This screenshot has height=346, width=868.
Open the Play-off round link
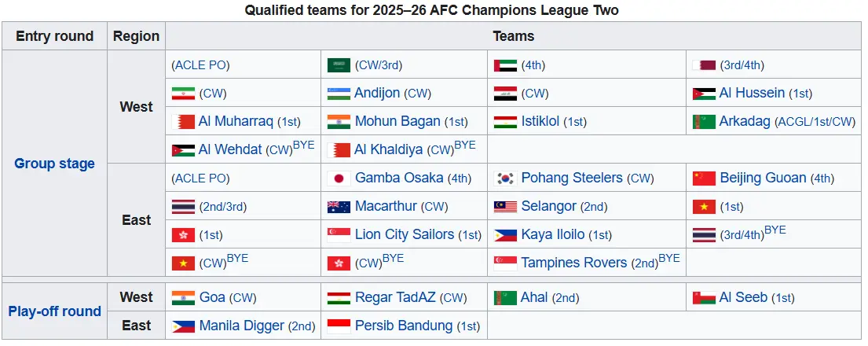(x=54, y=311)
